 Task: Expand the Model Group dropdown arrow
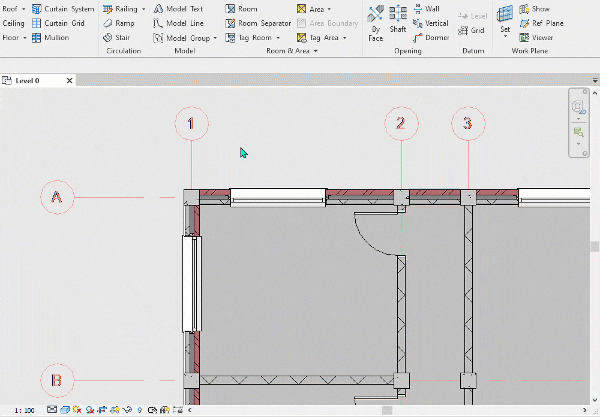(x=215, y=38)
